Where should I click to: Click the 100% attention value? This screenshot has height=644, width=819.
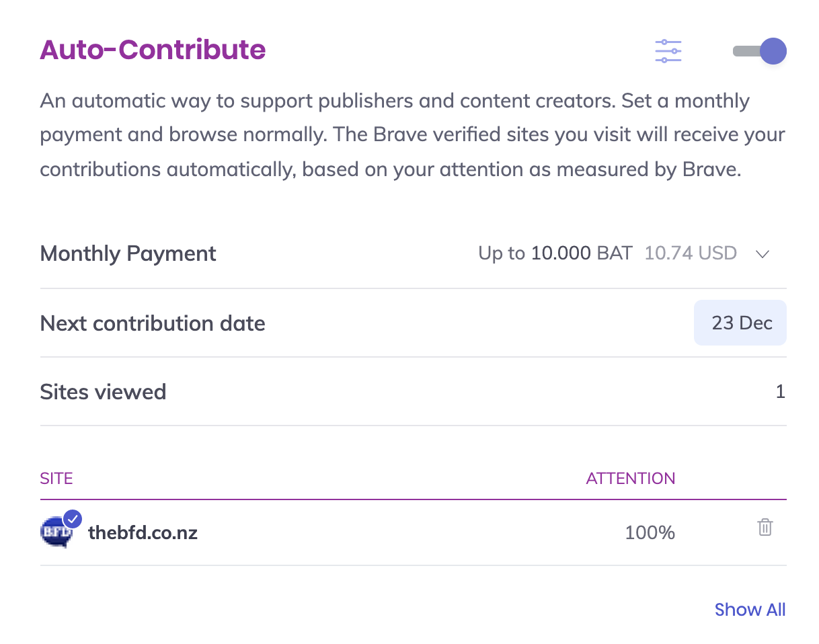pos(650,533)
